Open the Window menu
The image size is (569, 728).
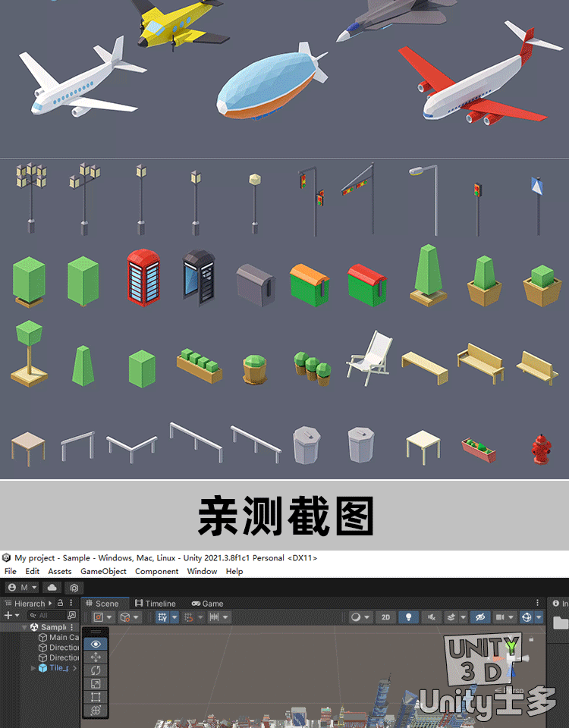click(x=202, y=571)
